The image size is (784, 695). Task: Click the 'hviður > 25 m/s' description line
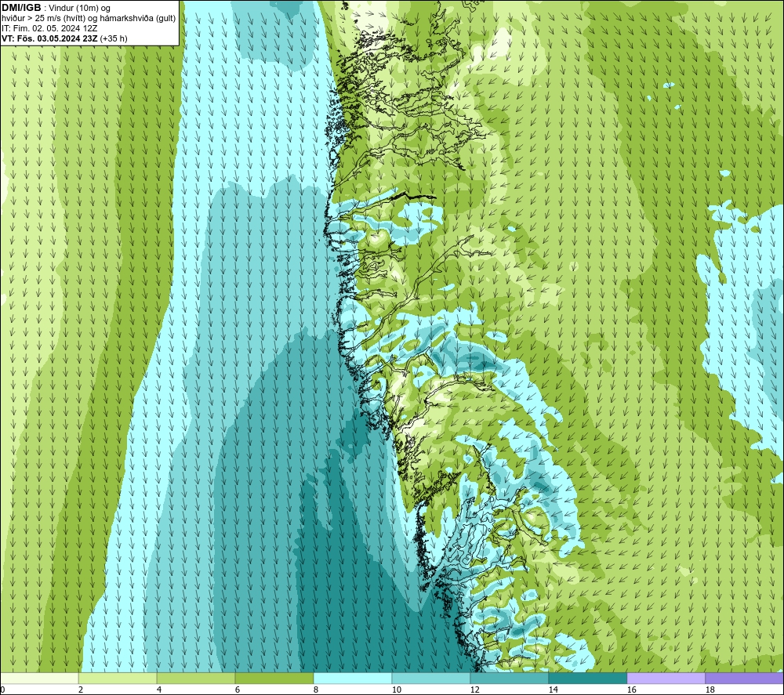click(x=89, y=19)
